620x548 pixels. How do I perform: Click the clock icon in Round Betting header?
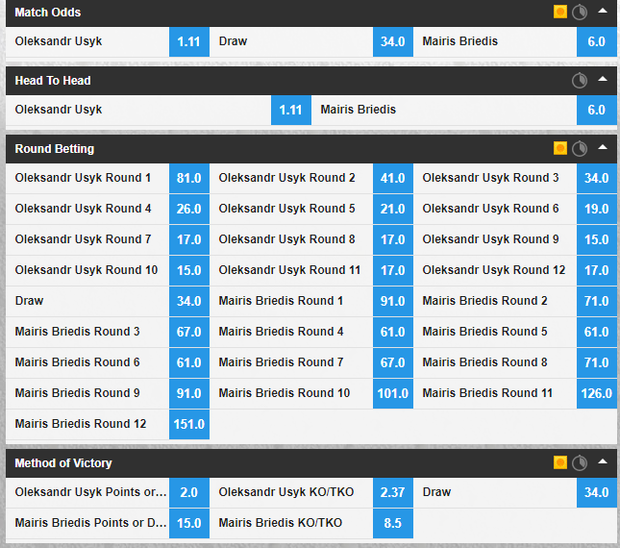[579, 148]
